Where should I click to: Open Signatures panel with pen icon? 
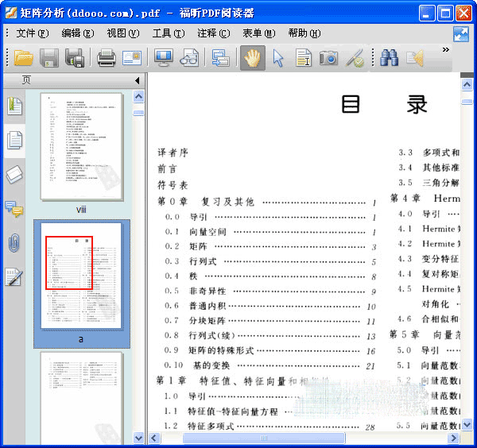coord(14,276)
